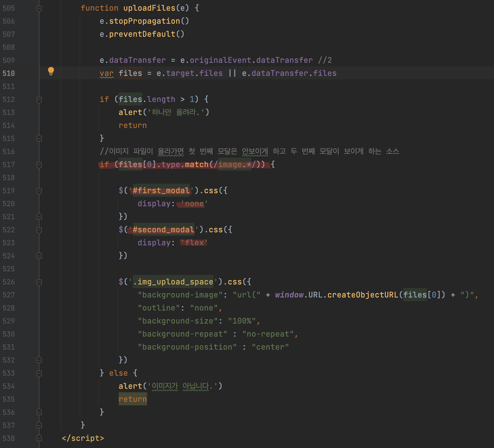Click the //2 comment
The height and width of the screenshot is (448, 494).
coord(325,60)
